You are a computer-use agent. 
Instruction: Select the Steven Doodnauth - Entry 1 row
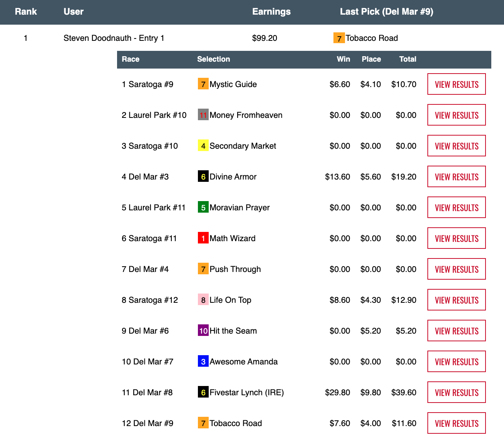tap(114, 38)
